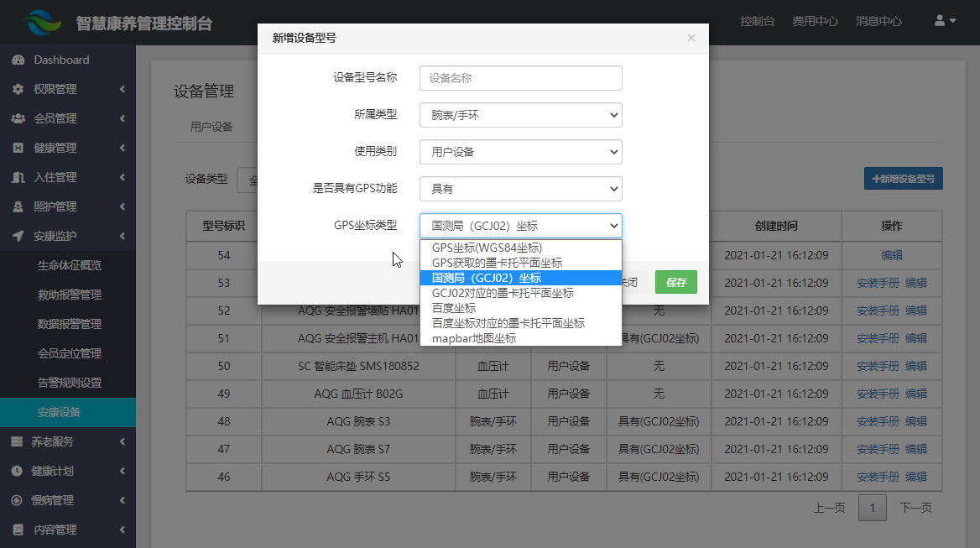Open the 所属类型 dropdown
This screenshot has height=548, width=980.
(x=520, y=115)
